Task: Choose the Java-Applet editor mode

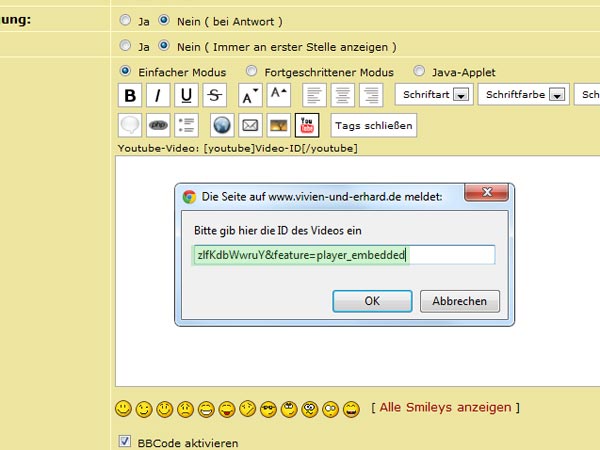Action: [419, 71]
